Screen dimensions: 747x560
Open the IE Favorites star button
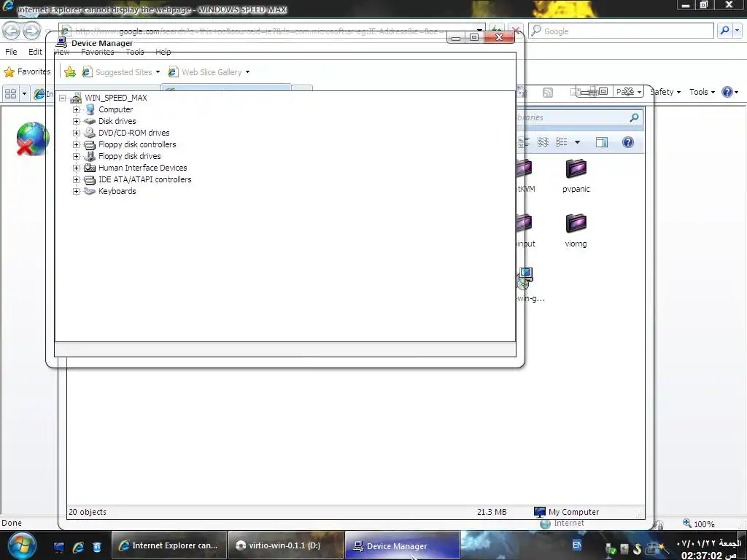coord(9,72)
